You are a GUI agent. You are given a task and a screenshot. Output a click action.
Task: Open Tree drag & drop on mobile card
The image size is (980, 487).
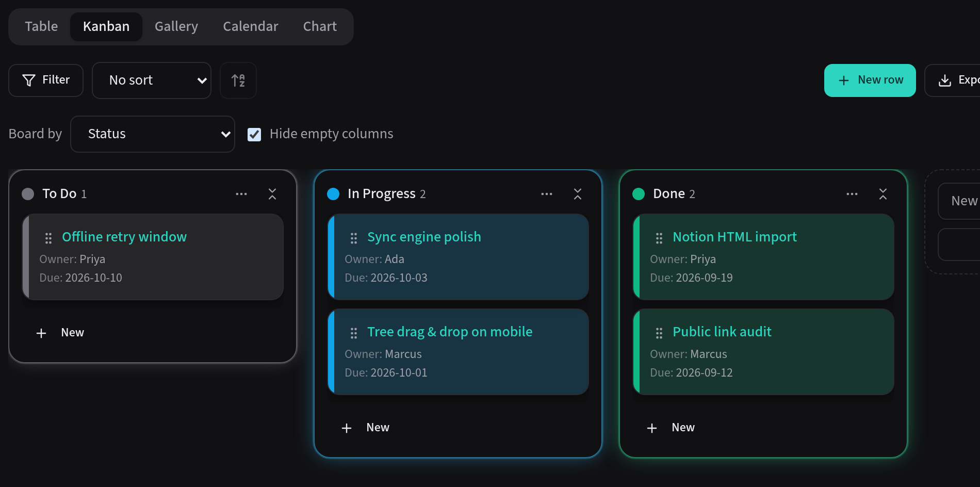(450, 332)
